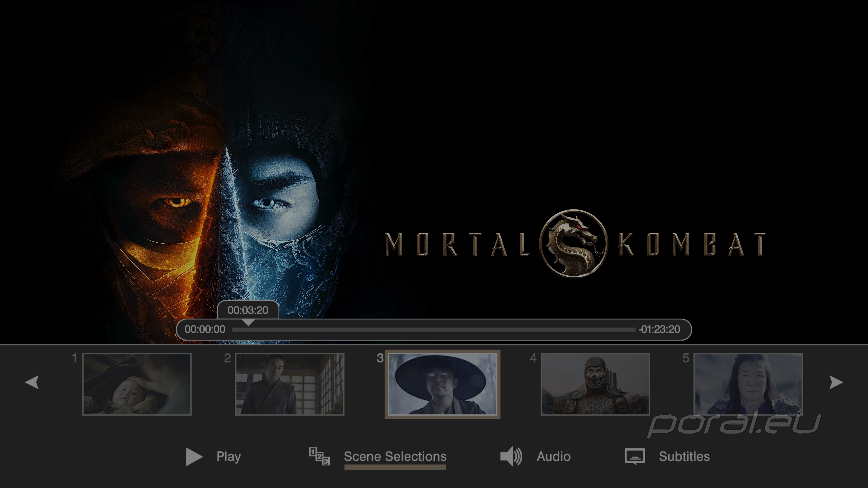Open the Scene Selections menu item
The image size is (868, 488).
pyautogui.click(x=395, y=457)
